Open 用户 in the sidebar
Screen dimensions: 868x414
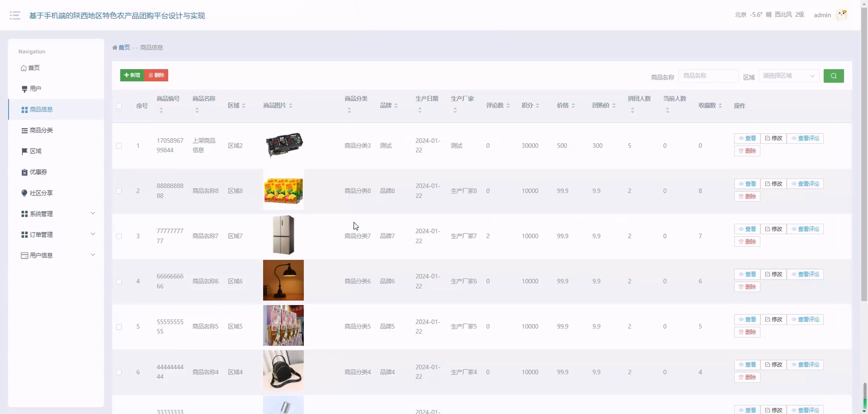[56, 89]
